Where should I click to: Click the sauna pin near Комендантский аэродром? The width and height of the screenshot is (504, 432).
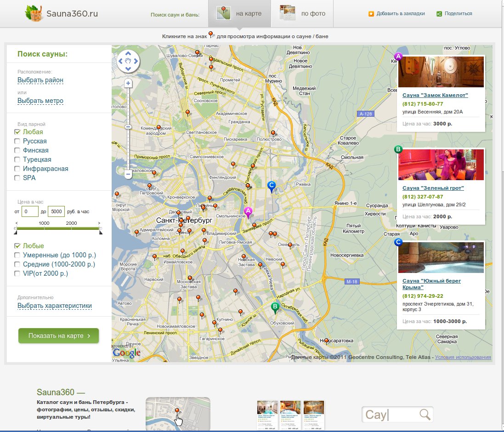pos(158,128)
